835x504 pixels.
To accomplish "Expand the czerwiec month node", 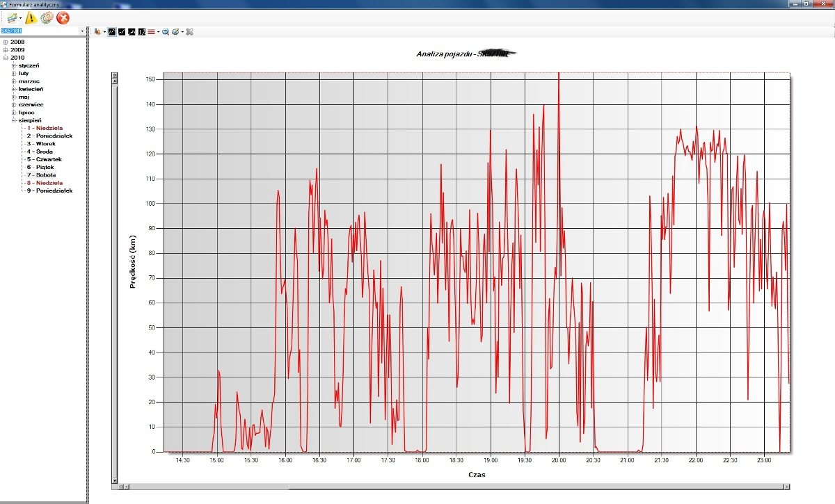I will click(x=14, y=104).
